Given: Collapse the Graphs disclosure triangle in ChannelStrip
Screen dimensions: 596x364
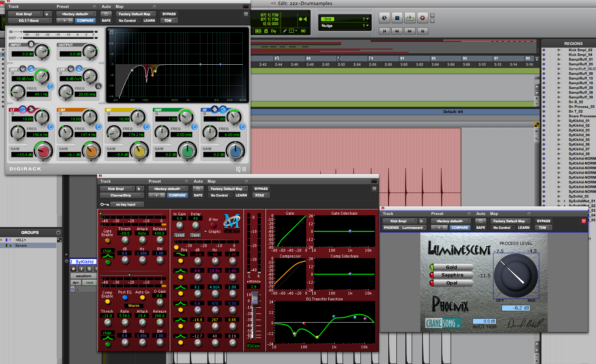Looking at the screenshot, I should click(206, 231).
